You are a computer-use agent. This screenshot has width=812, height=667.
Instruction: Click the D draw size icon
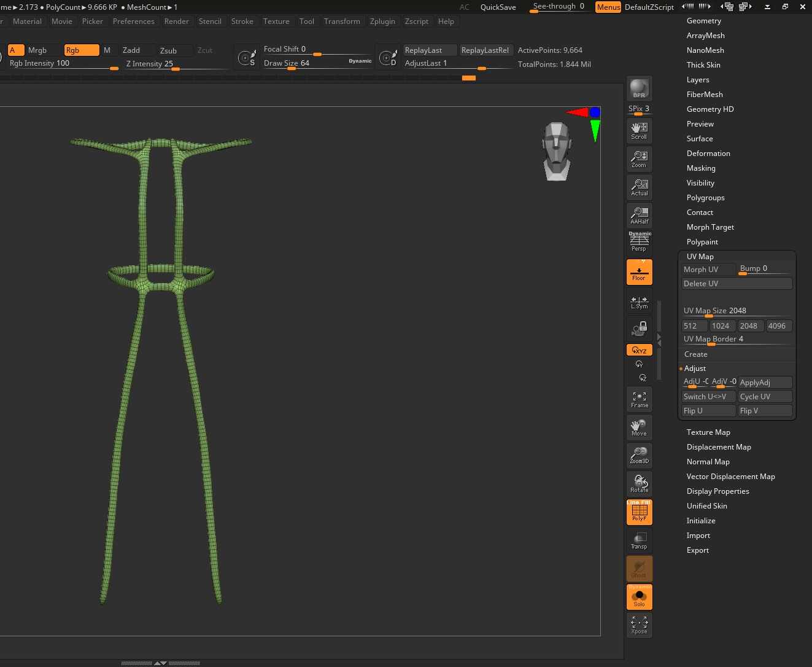point(388,58)
